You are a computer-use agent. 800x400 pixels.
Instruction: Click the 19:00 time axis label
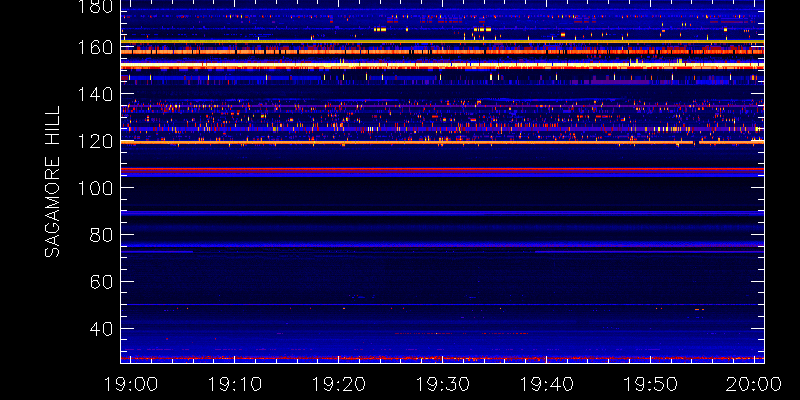(130, 384)
